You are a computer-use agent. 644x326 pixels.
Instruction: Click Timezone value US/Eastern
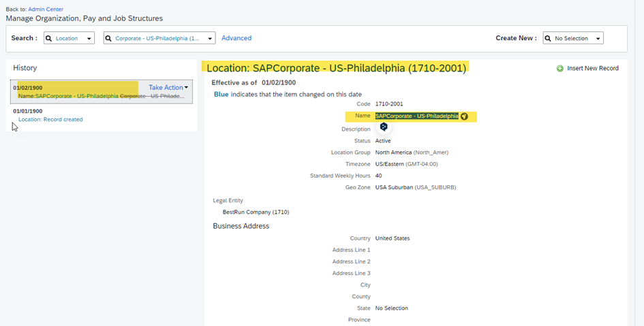[389, 164]
